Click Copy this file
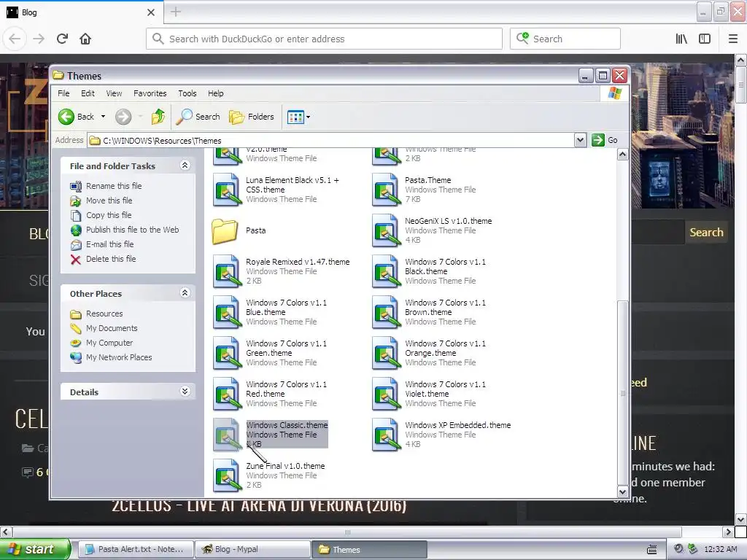 click(109, 215)
